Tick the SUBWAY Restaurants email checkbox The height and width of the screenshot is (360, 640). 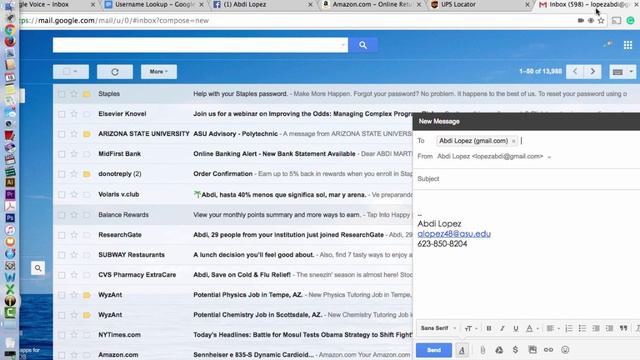(x=61, y=255)
